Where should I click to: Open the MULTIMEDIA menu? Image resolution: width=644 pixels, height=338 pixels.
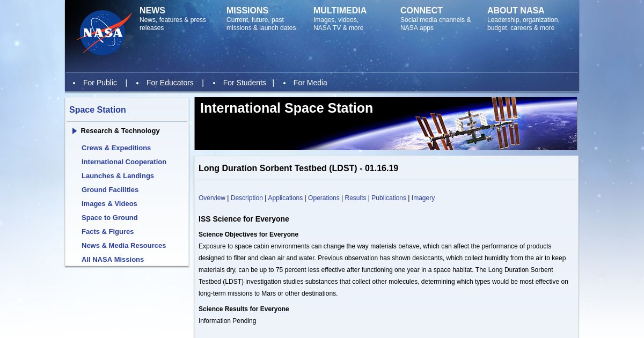point(340,11)
